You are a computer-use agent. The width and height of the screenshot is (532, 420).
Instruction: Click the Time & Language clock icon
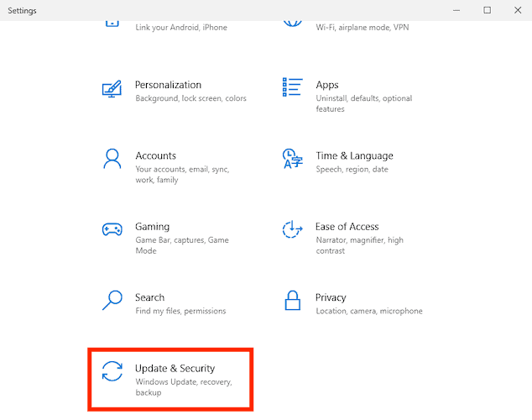point(292,159)
